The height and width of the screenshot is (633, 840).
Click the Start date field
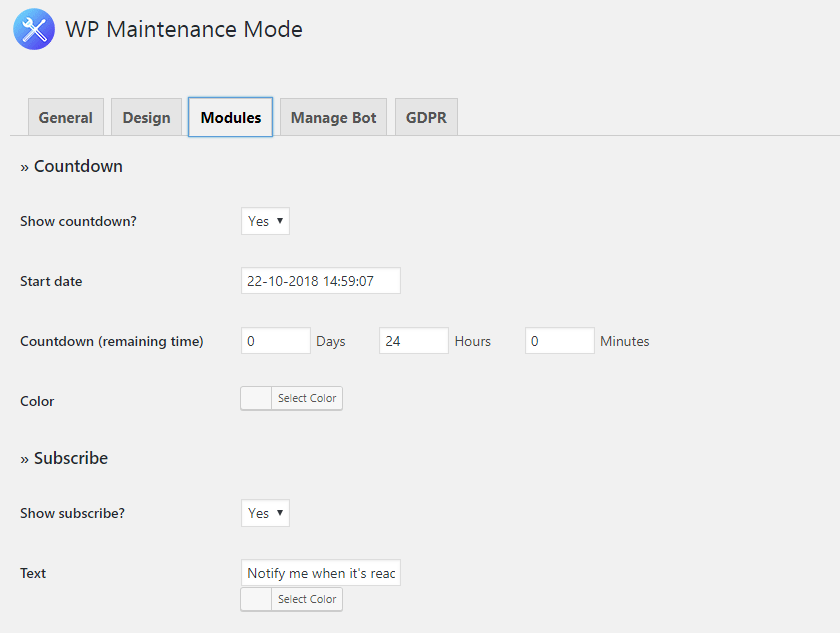(x=320, y=281)
